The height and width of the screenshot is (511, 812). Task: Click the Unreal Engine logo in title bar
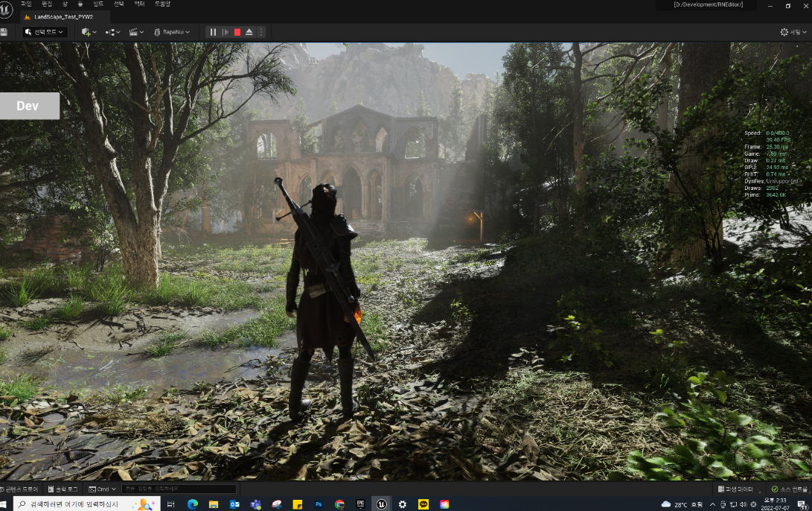point(6,10)
